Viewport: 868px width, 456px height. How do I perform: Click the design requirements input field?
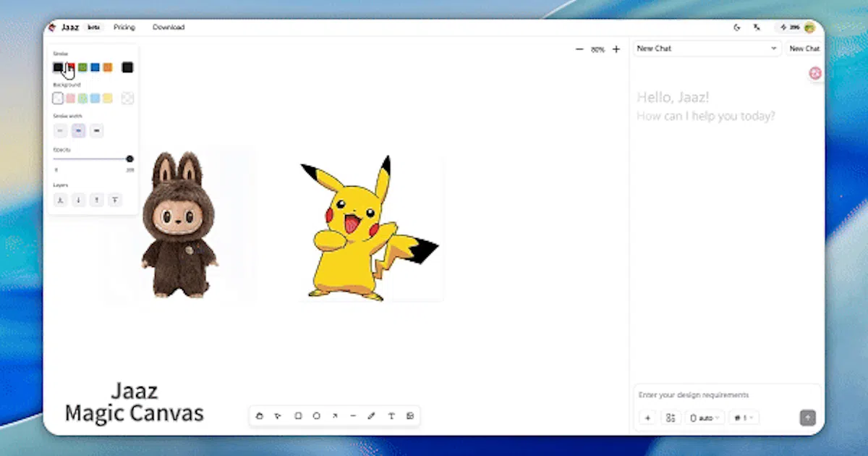[727, 395]
